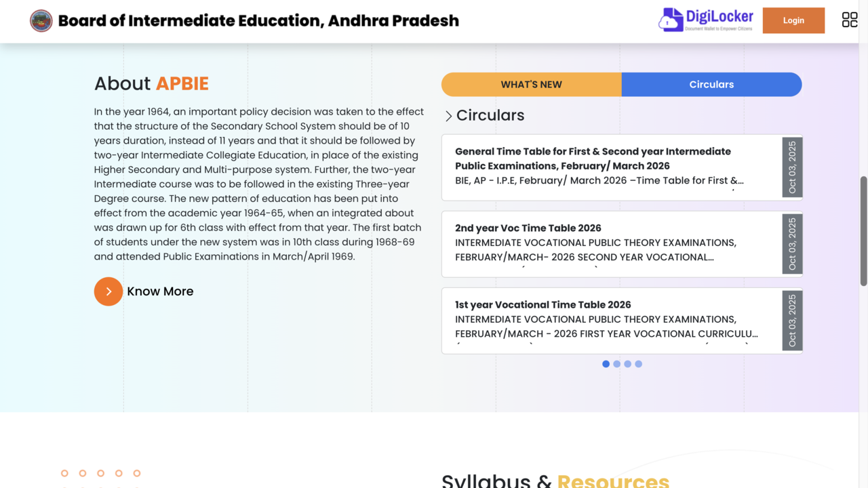The width and height of the screenshot is (868, 488).
Task: Click the Oct 03, 2025 date tag on General Time Table
Action: point(792,167)
